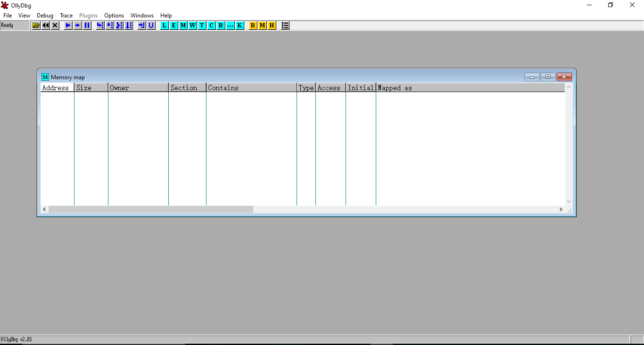The height and width of the screenshot is (345, 644).
Task: Open Hardware breakpoints with yellow H icon
Action: [272, 25]
